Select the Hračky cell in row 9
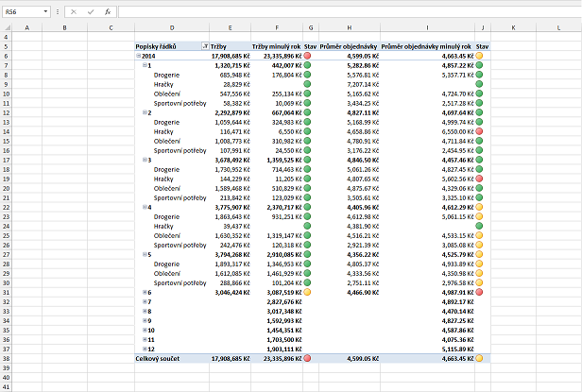Viewport: 582px width, 392px height. coord(172,84)
